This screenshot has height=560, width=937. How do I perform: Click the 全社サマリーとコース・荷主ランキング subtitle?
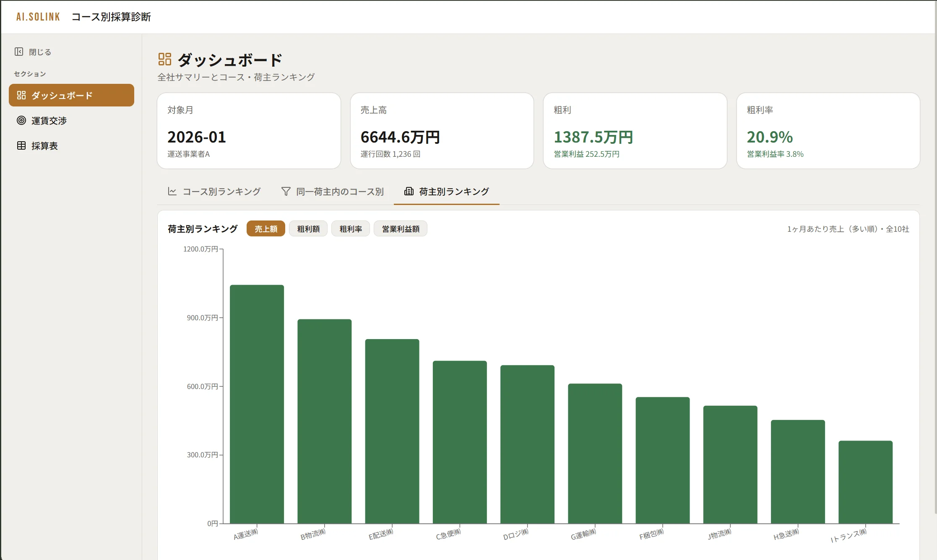(x=236, y=77)
